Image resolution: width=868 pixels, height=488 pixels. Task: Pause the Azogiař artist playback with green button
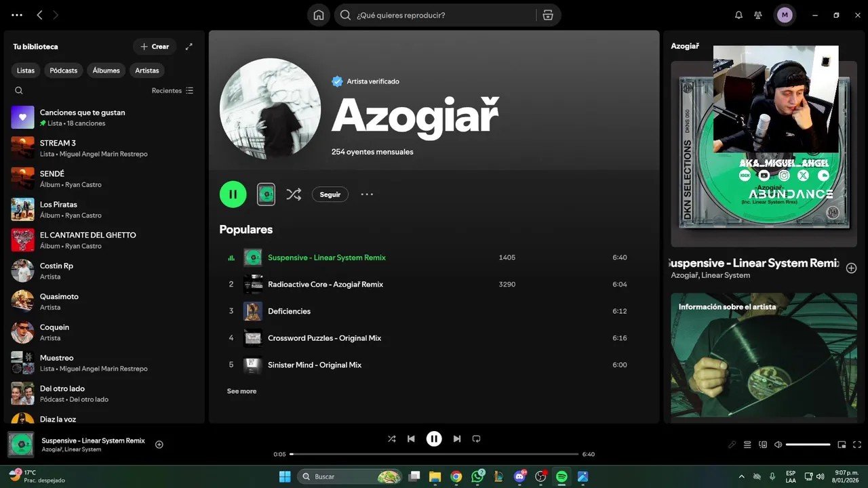point(233,195)
